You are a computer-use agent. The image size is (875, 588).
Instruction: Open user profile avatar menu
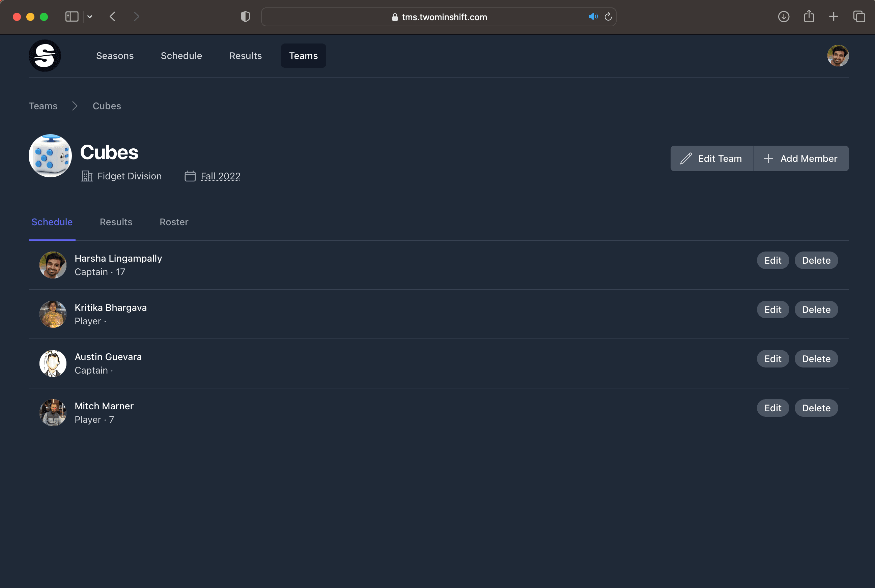click(838, 56)
